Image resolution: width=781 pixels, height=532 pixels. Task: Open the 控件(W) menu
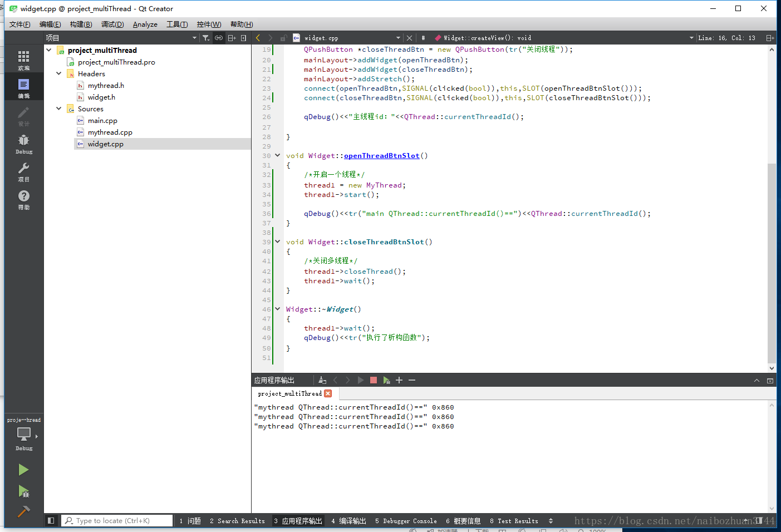209,24
